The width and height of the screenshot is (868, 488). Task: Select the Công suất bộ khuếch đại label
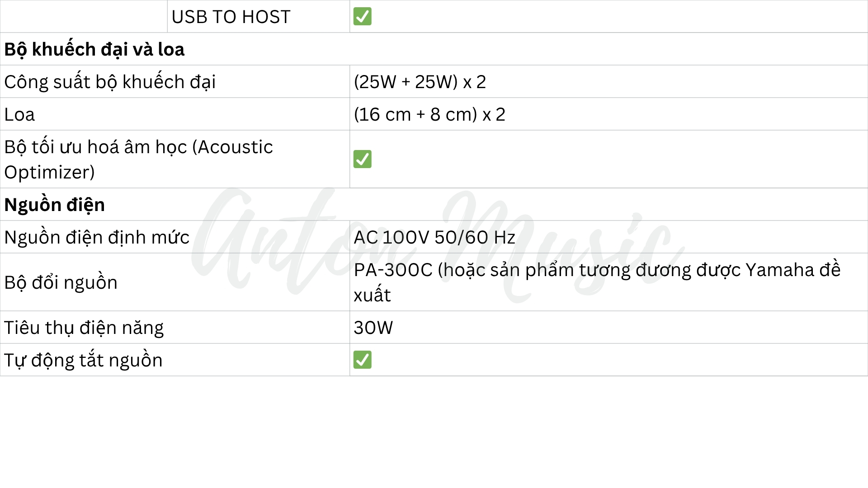[x=110, y=82]
